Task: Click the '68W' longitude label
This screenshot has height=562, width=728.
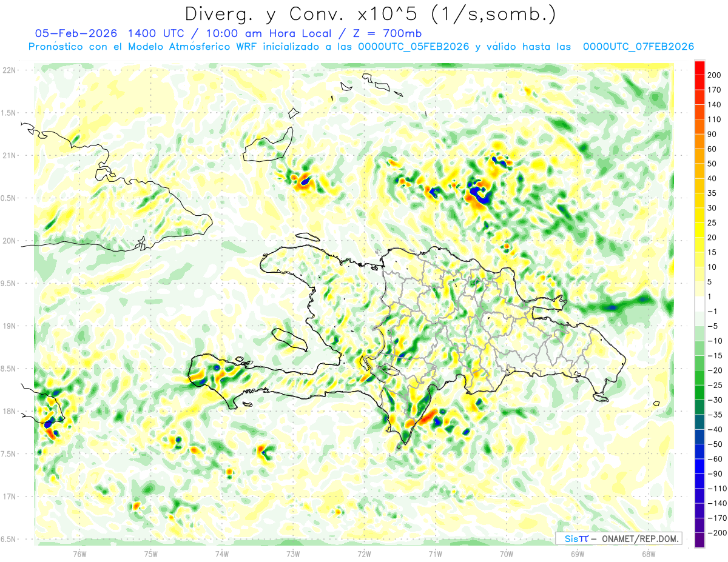Action: click(x=648, y=553)
